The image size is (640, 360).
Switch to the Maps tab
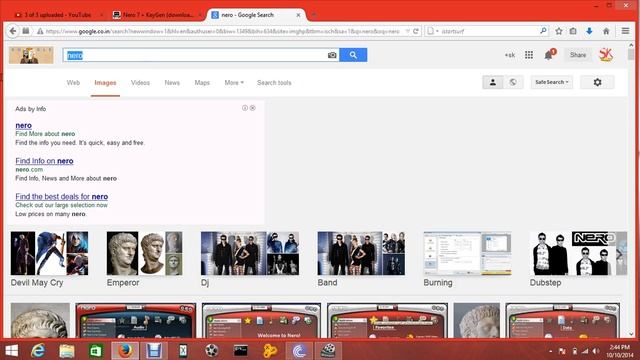202,83
